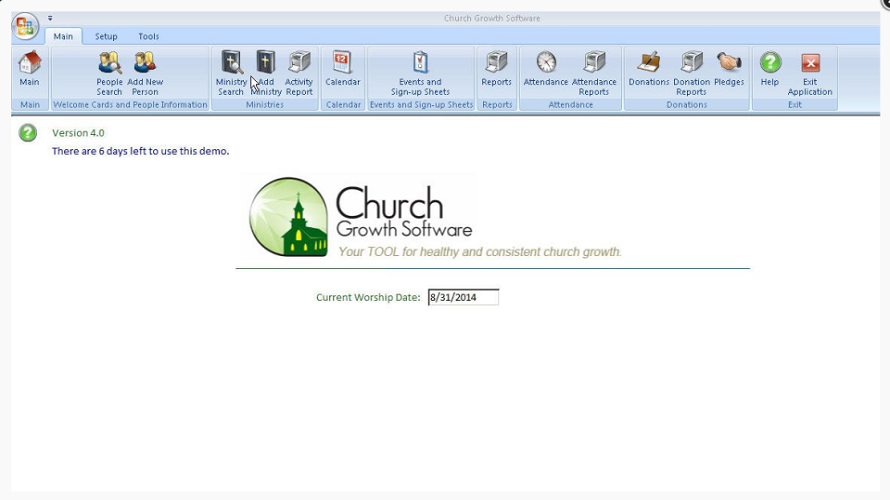Image resolution: width=890 pixels, height=500 pixels.
Task: Click the Main home icon in ribbon
Action: (x=30, y=69)
